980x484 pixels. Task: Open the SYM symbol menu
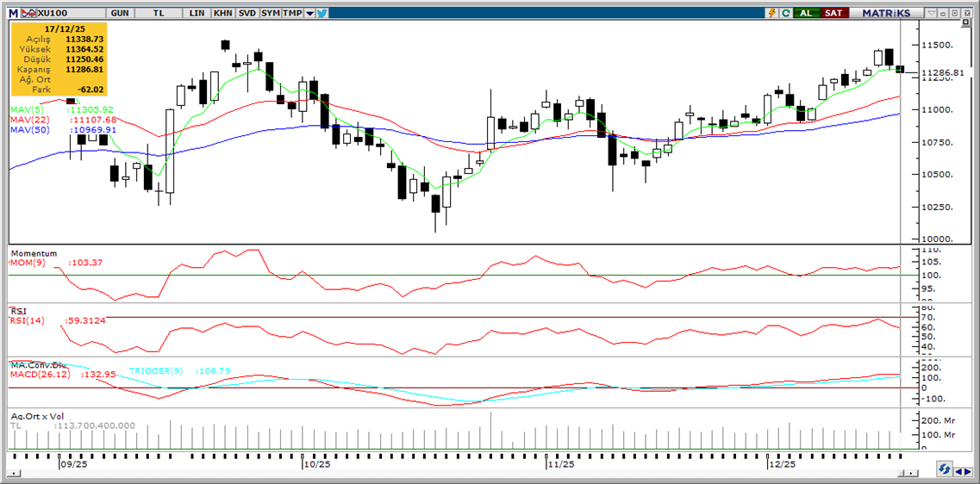[x=271, y=13]
